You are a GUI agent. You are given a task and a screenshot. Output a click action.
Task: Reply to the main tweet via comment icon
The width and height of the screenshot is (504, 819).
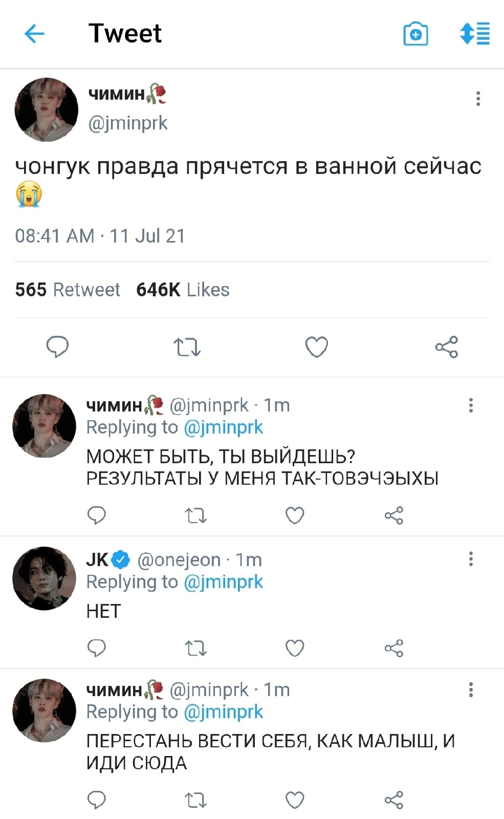pyautogui.click(x=57, y=347)
